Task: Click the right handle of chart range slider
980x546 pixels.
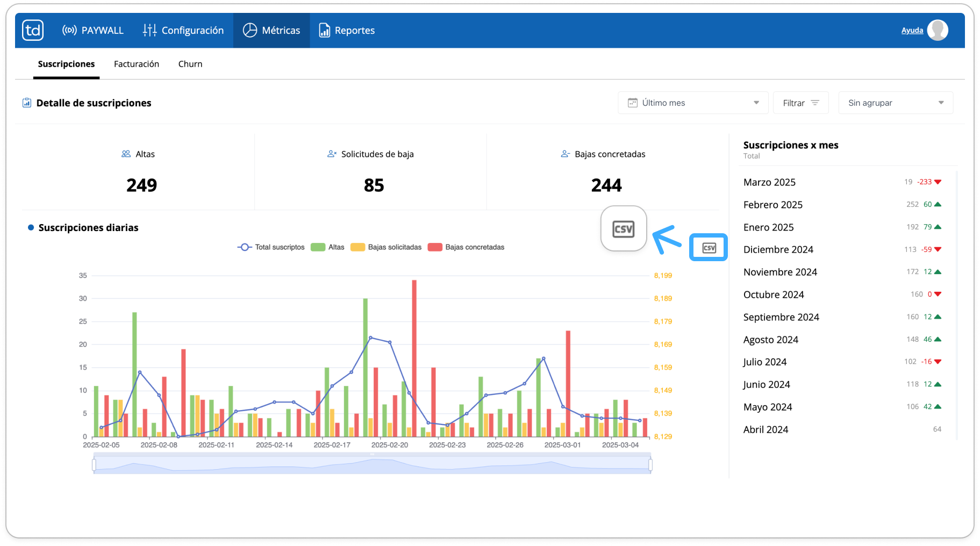Action: tap(650, 464)
